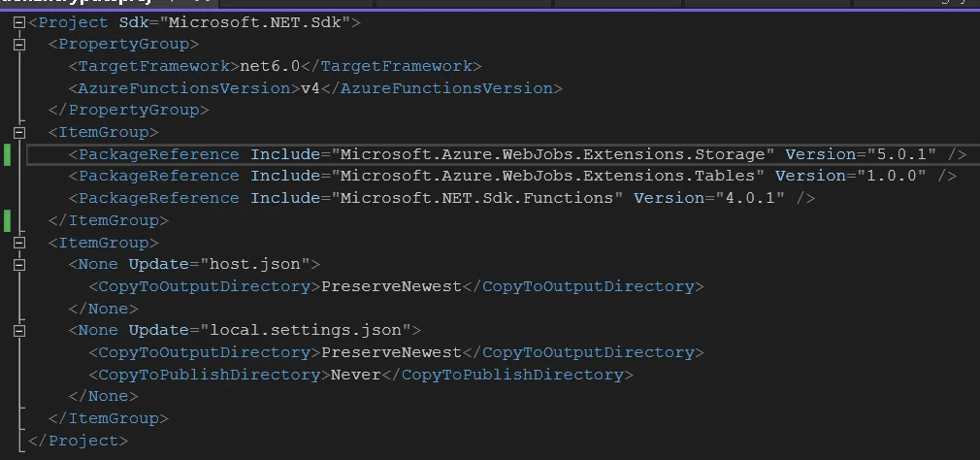Click Microsoft.Azure.WebJobs.Extensions.Storage package name

(x=553, y=154)
